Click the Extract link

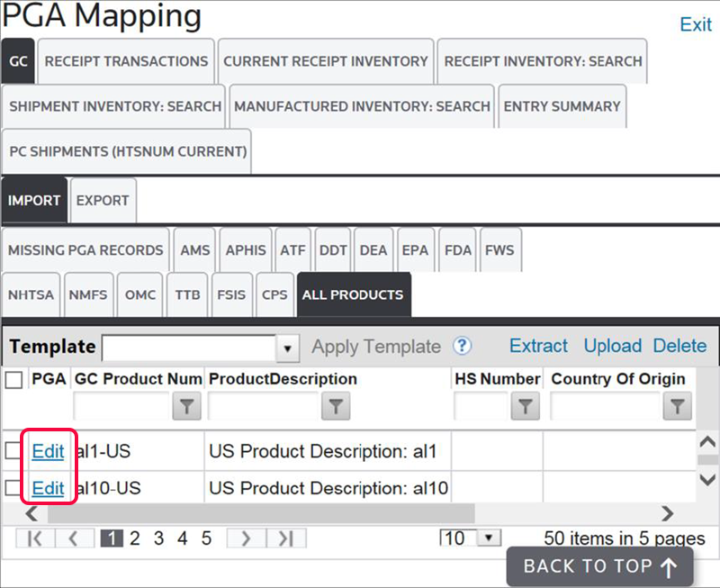point(538,347)
